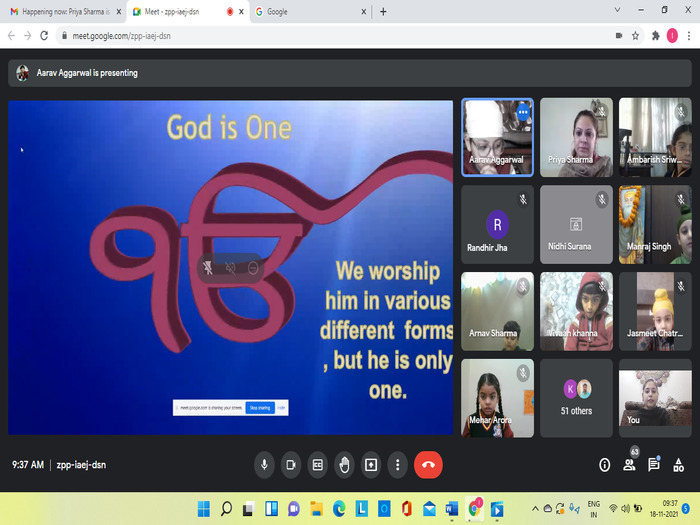Launch Microsoft Edge from the taskbar
Viewport: 700px width, 525px height.
point(339,508)
